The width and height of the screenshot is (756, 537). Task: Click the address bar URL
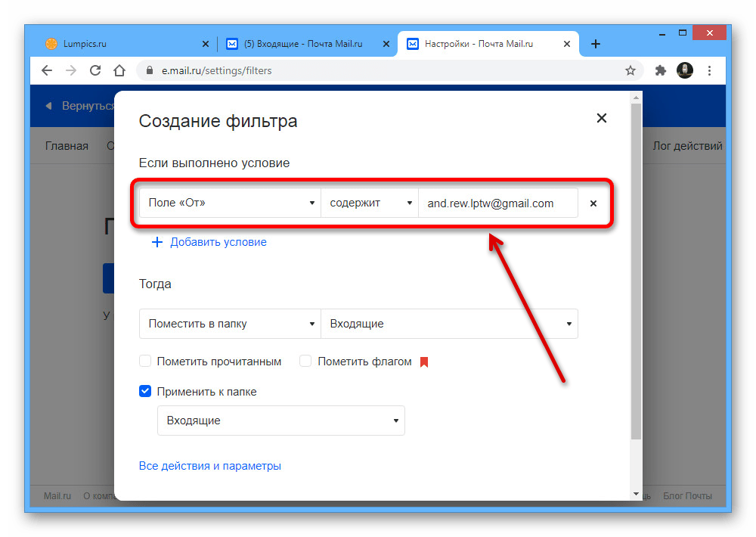coord(216,70)
